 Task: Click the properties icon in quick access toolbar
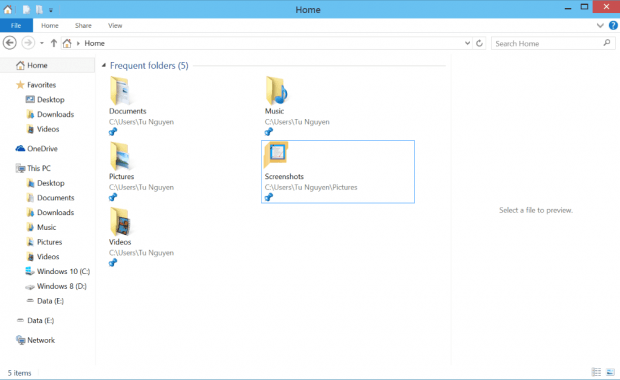pos(26,9)
